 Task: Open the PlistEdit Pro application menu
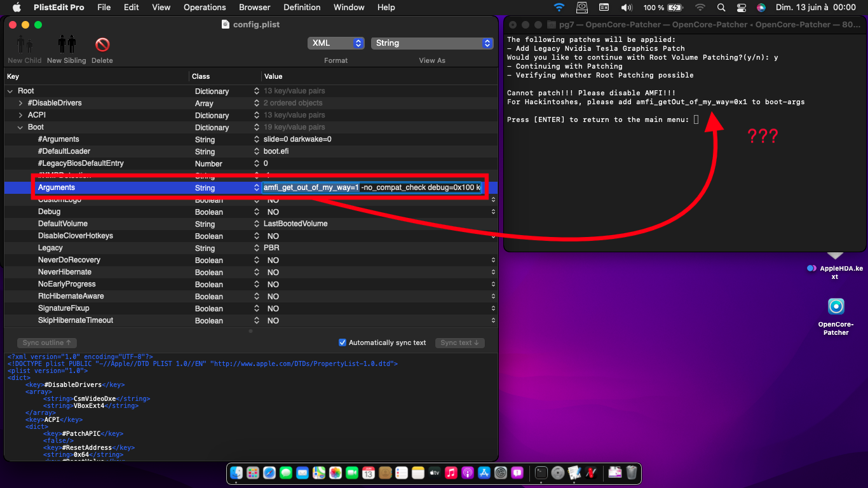coord(58,8)
